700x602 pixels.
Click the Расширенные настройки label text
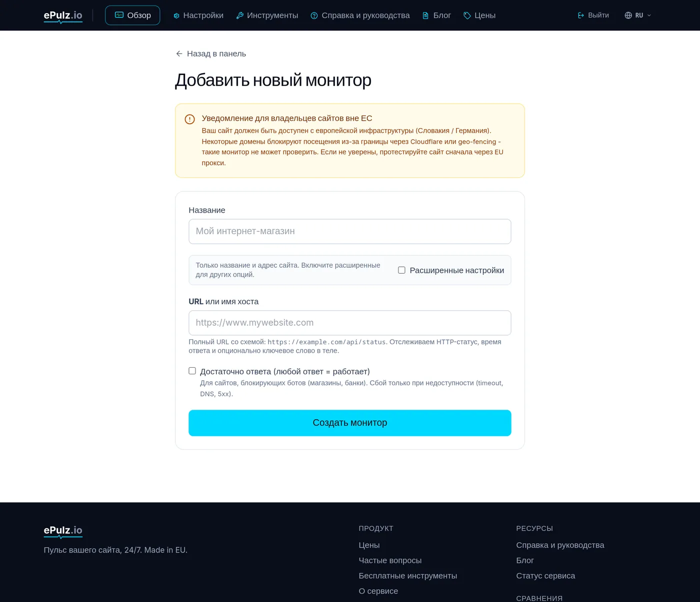[456, 270]
